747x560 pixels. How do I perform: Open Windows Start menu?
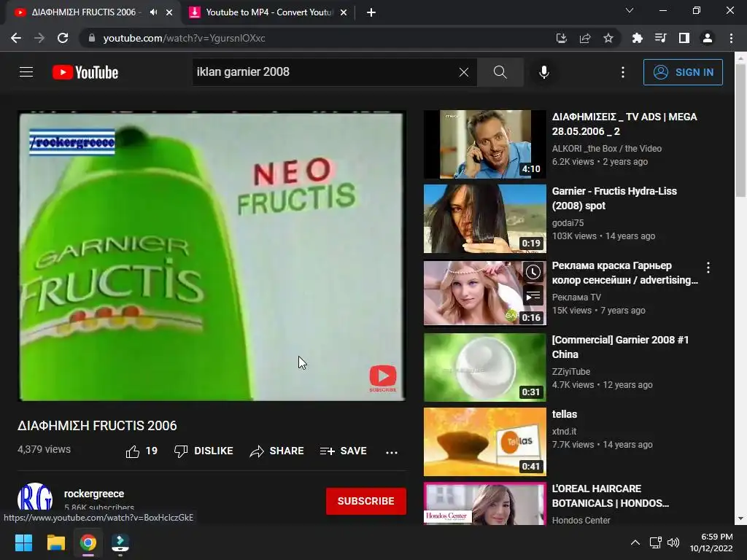tap(23, 542)
